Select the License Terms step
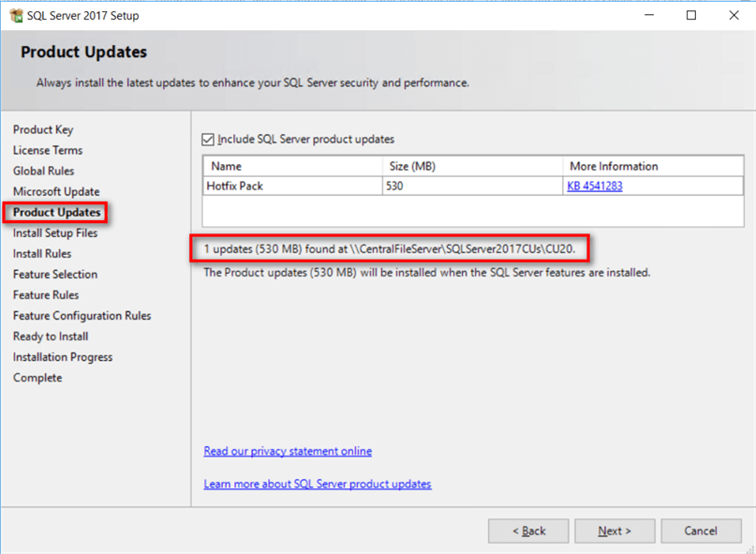 click(48, 150)
